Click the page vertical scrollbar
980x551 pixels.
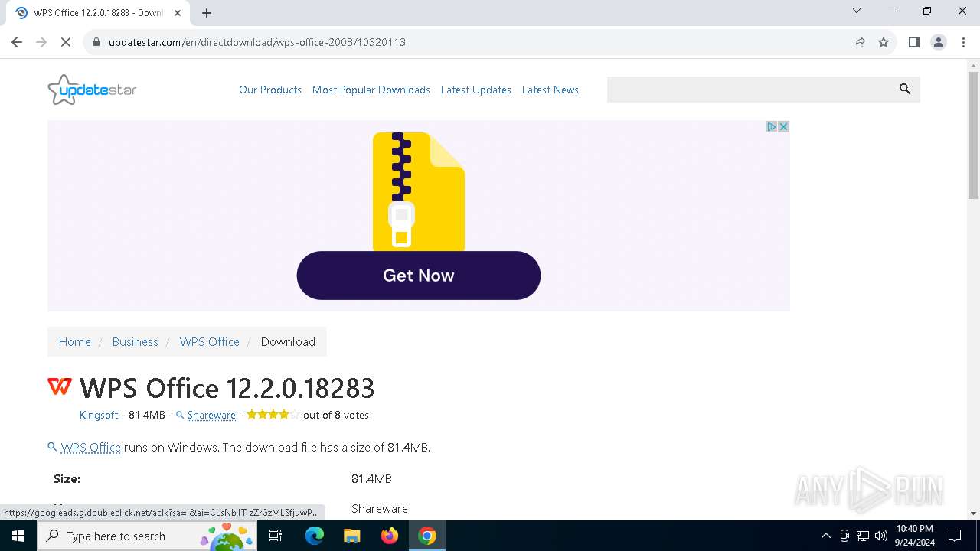point(973,135)
